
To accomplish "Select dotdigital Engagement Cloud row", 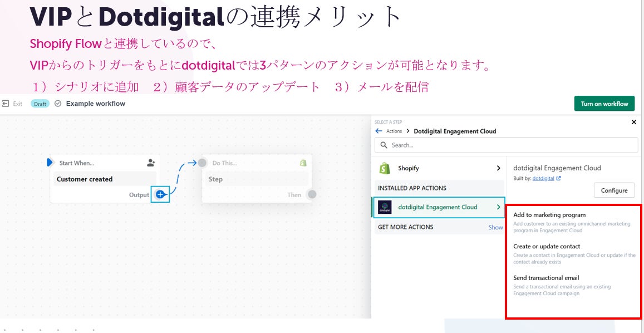I will pyautogui.click(x=438, y=207).
